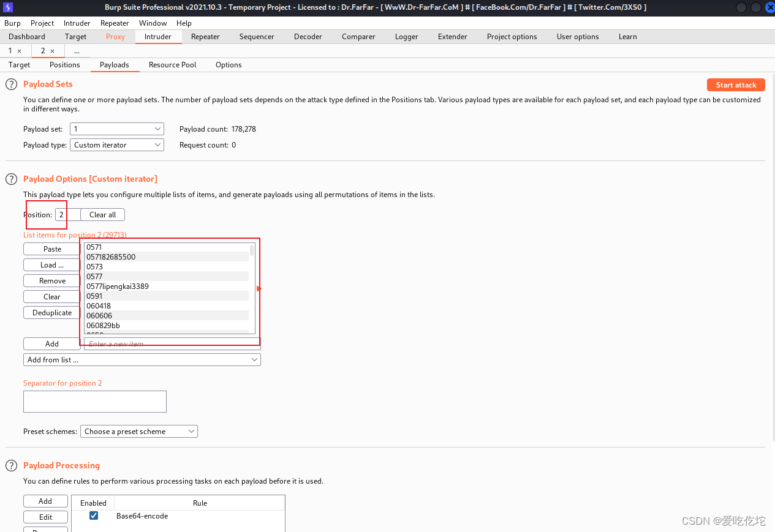This screenshot has height=532, width=775.
Task: Open Payload Processing help icon
Action: coord(11,466)
